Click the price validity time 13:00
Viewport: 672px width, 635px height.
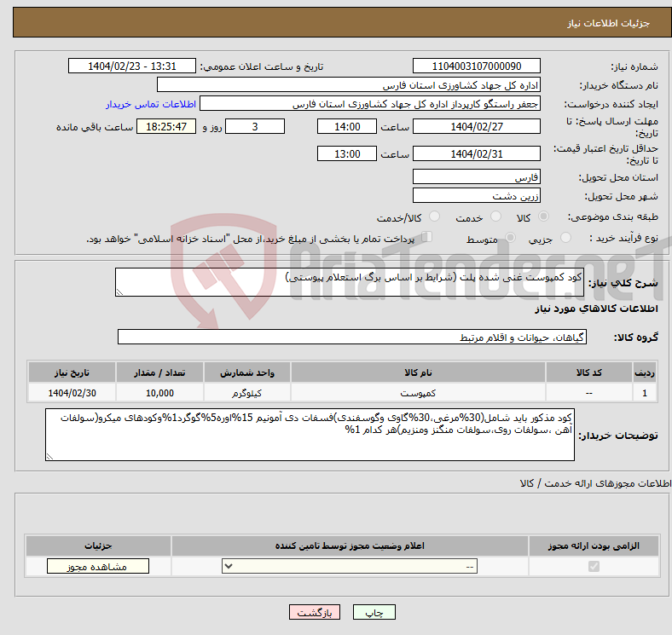click(x=347, y=153)
